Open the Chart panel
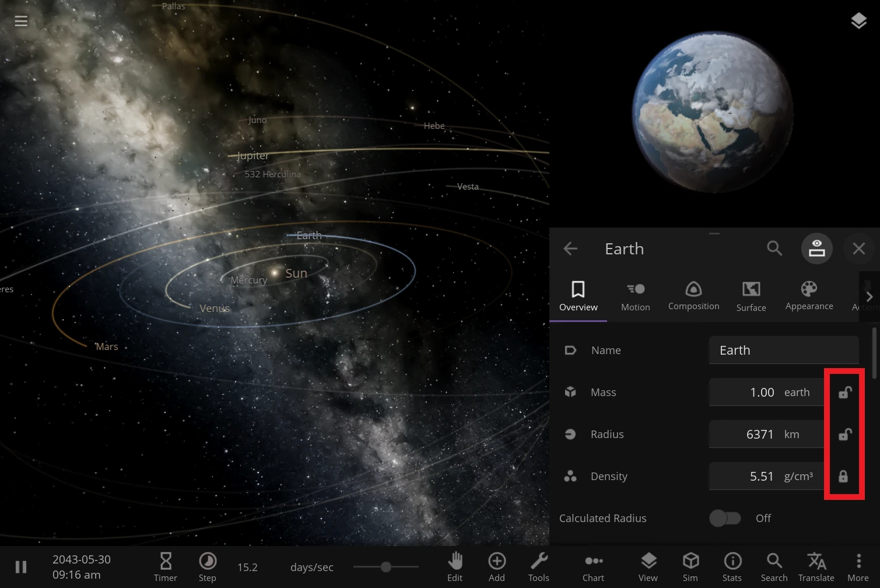Image resolution: width=880 pixels, height=588 pixels. (594, 567)
